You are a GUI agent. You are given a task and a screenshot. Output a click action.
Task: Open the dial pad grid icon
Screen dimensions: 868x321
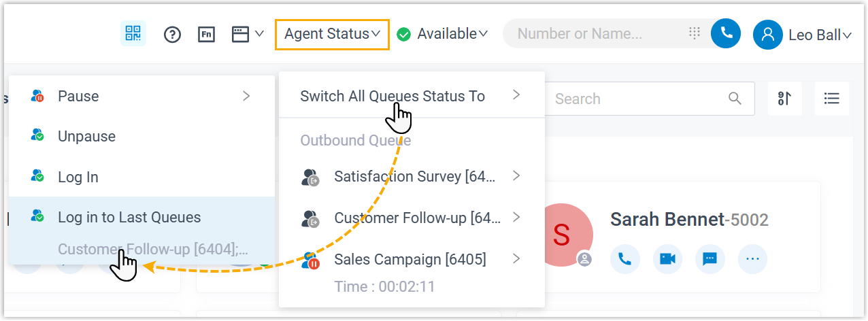point(695,33)
